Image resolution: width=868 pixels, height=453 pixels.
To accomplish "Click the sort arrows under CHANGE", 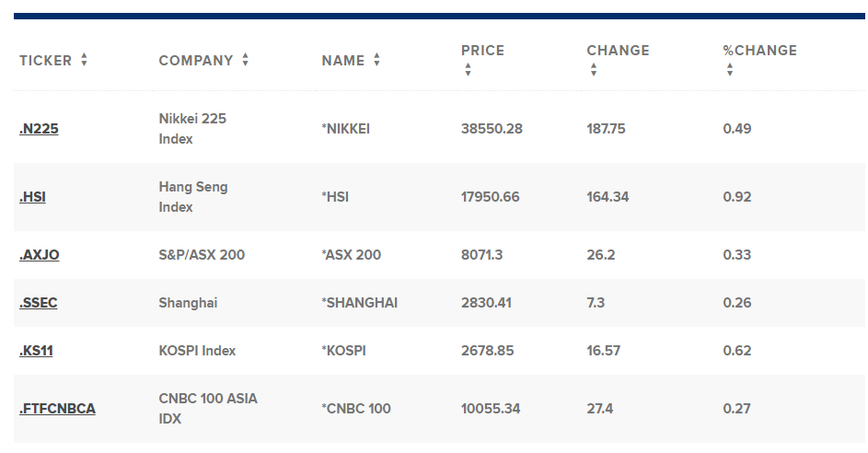I will (594, 70).
